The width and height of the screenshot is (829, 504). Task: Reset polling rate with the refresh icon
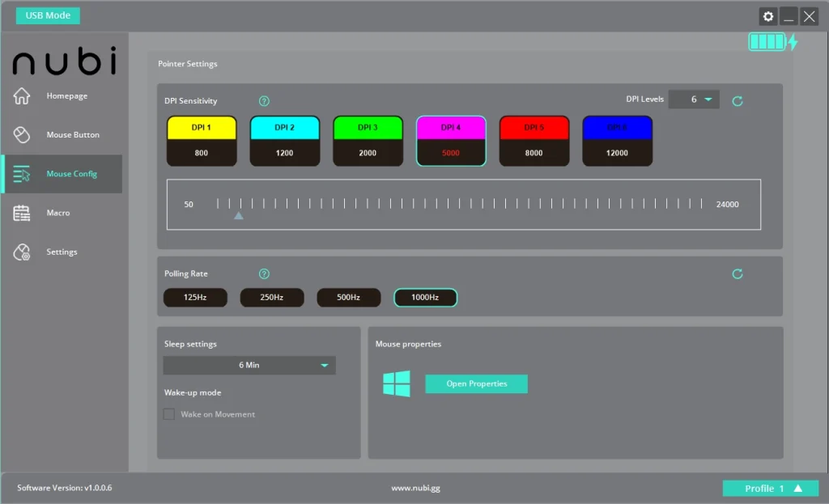(x=737, y=274)
